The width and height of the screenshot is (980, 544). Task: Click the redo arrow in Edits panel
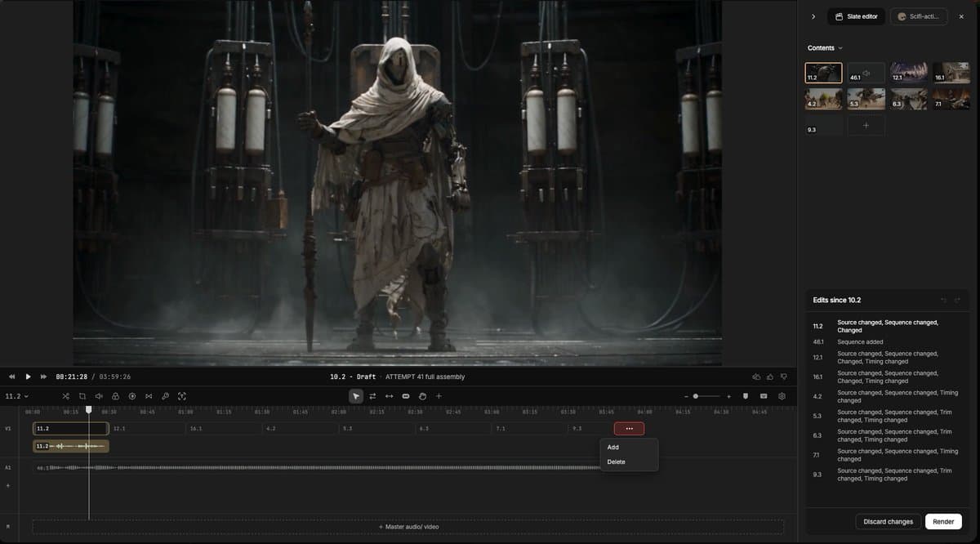point(957,301)
